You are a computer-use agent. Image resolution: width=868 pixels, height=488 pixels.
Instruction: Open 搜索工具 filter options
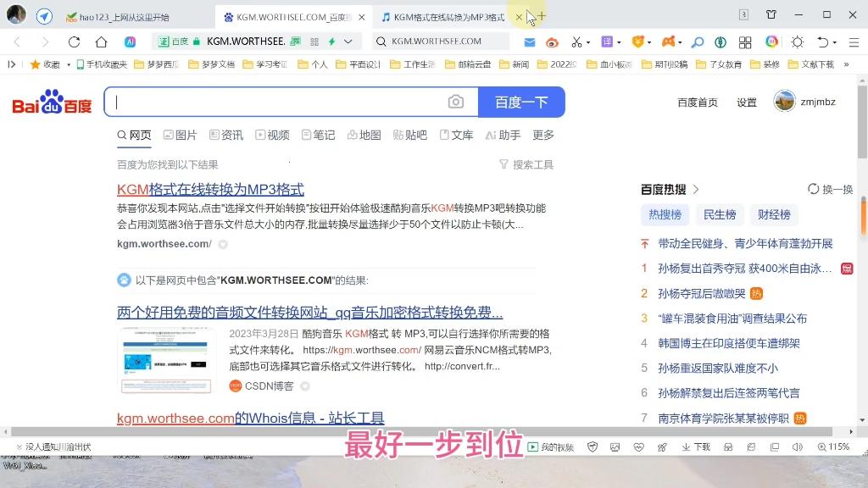(526, 164)
